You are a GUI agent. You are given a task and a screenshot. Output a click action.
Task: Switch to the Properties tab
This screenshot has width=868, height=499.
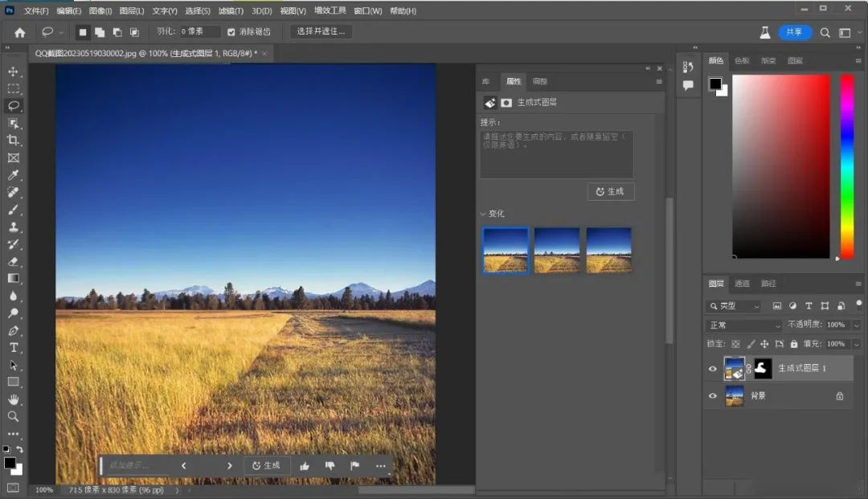[x=513, y=81]
